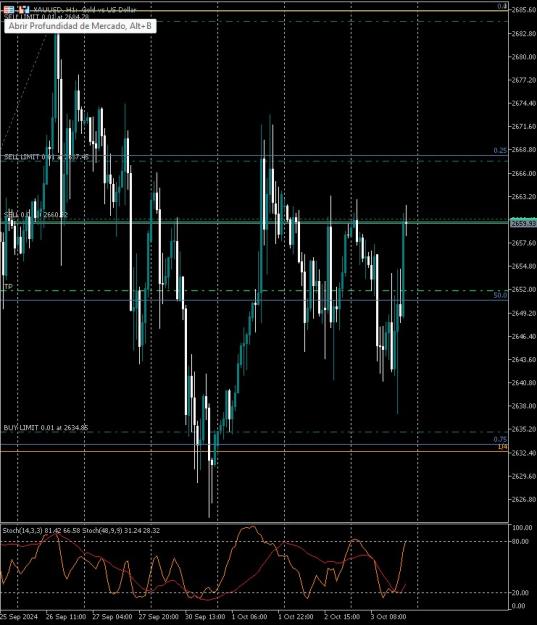Screen dimensions: 537x625
Task: Click the 26 Sep 11:00 time label
Action: point(66,617)
